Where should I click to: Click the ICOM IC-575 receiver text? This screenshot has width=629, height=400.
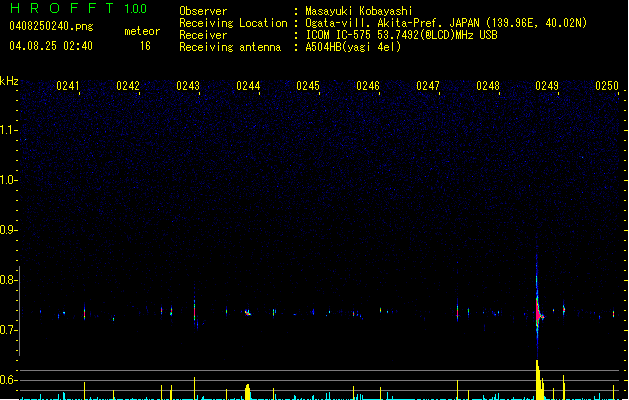401,35
